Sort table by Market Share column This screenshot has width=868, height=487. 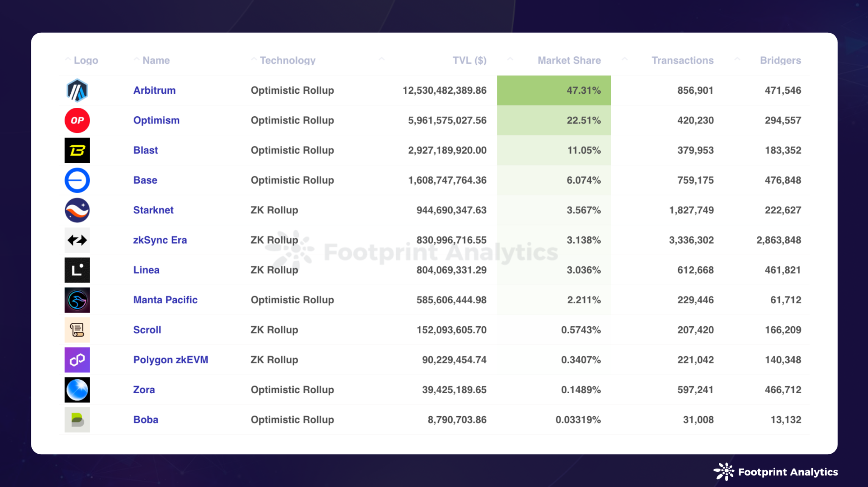point(569,60)
